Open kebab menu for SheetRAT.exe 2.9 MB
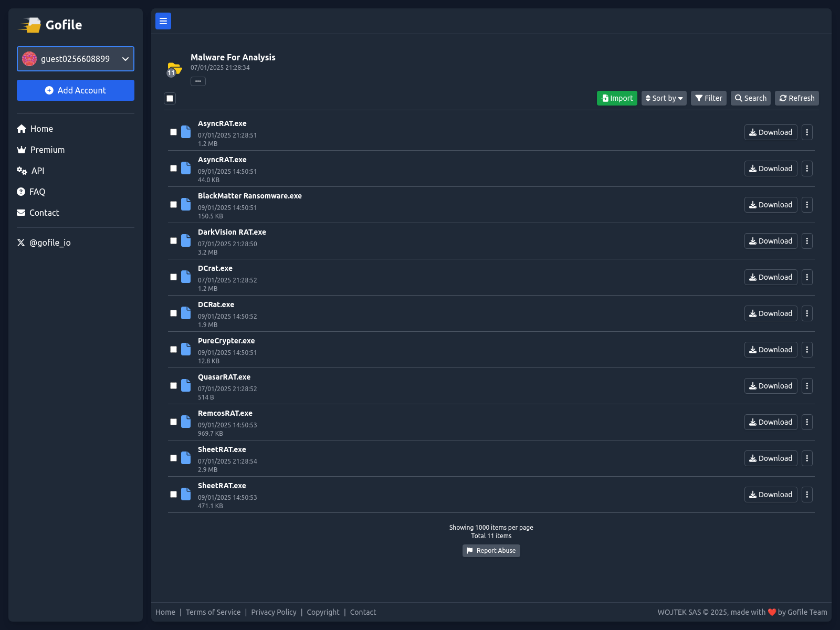This screenshot has height=630, width=840. (x=807, y=458)
